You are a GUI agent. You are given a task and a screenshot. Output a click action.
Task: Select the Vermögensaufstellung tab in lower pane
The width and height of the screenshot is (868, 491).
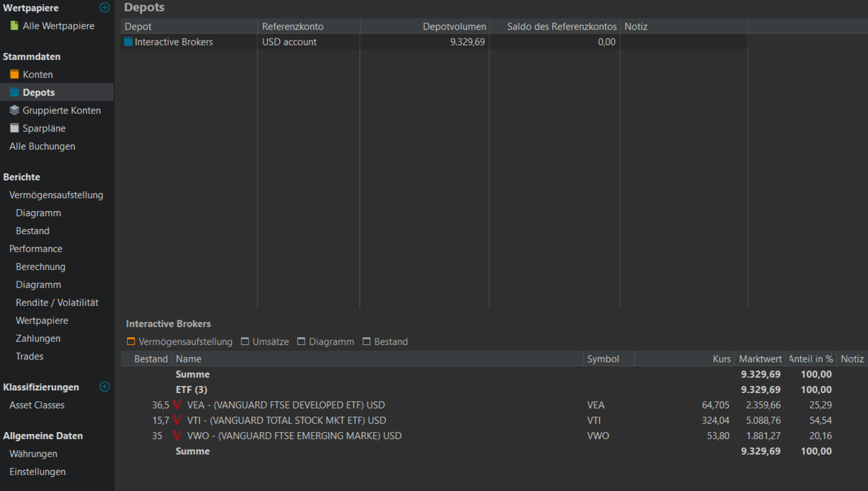point(180,342)
